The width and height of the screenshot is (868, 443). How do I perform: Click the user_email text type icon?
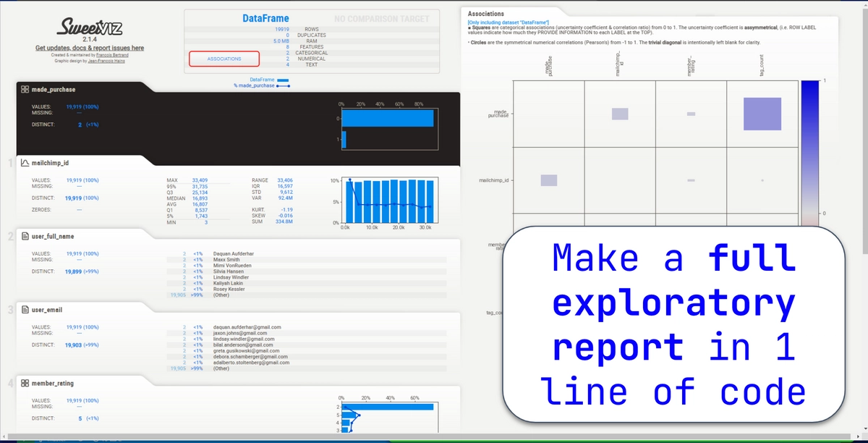point(25,309)
